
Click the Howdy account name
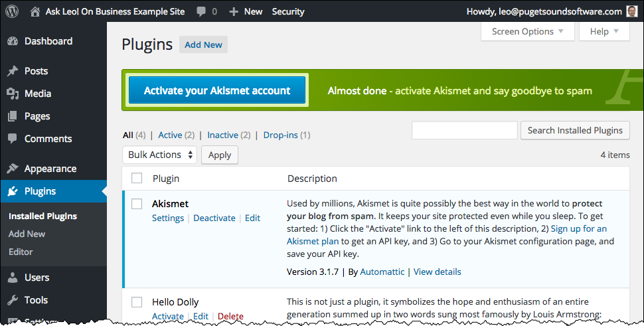(x=544, y=12)
